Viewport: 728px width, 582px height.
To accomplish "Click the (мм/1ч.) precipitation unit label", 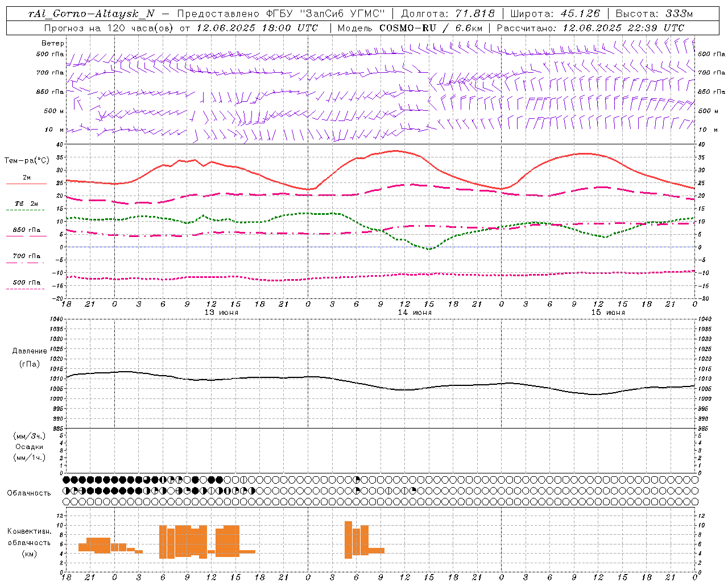I will click(30, 458).
